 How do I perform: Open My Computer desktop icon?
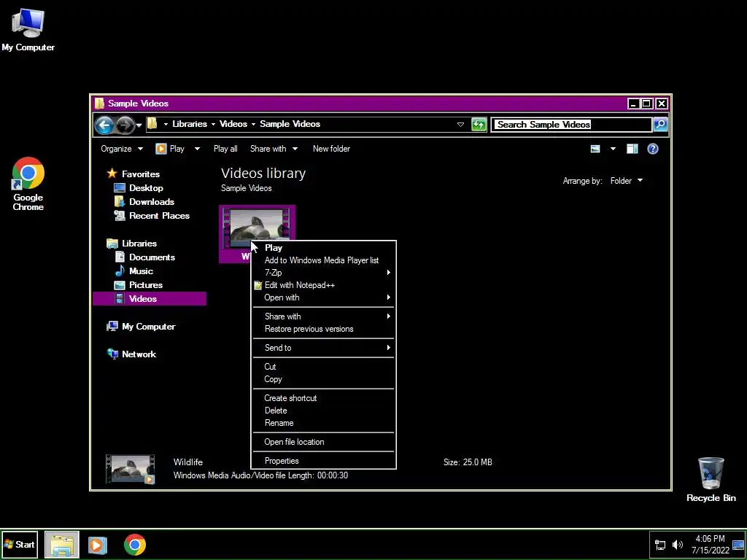(x=28, y=29)
